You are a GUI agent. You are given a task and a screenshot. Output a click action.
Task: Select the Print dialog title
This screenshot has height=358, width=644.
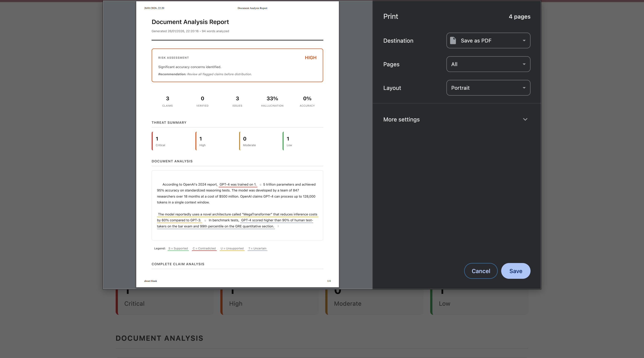pos(391,16)
